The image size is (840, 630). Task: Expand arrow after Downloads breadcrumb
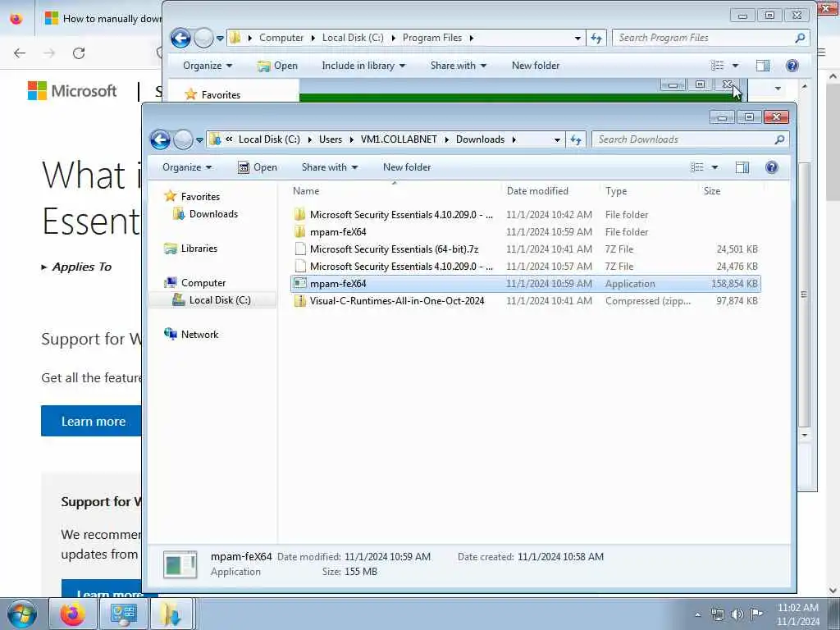[514, 139]
